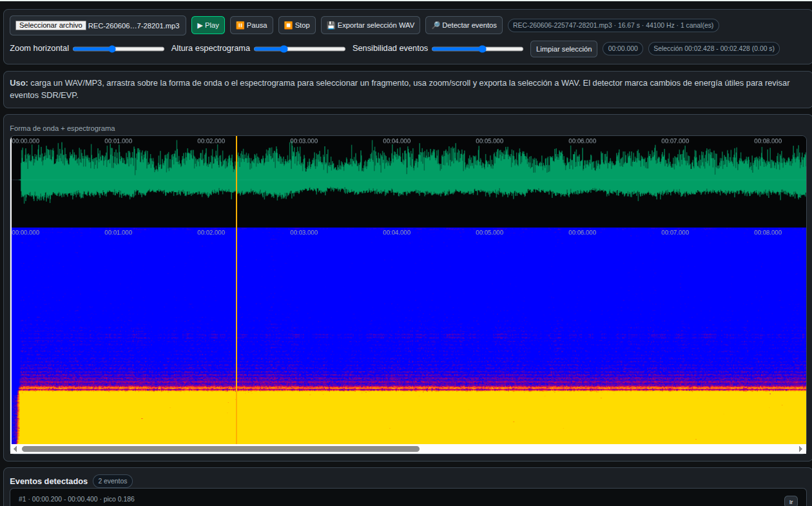Screen dimensions: 812x506
Task: Run Detectar eventos
Action: 464,25
